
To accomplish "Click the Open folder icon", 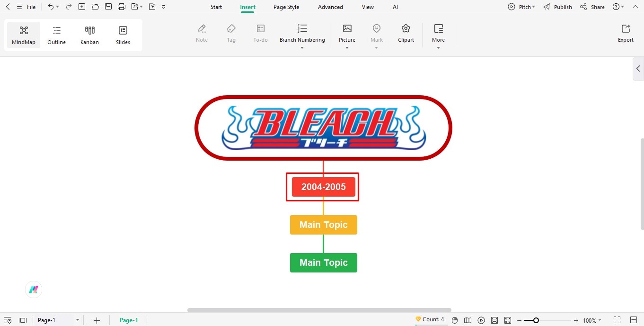I will [x=95, y=7].
